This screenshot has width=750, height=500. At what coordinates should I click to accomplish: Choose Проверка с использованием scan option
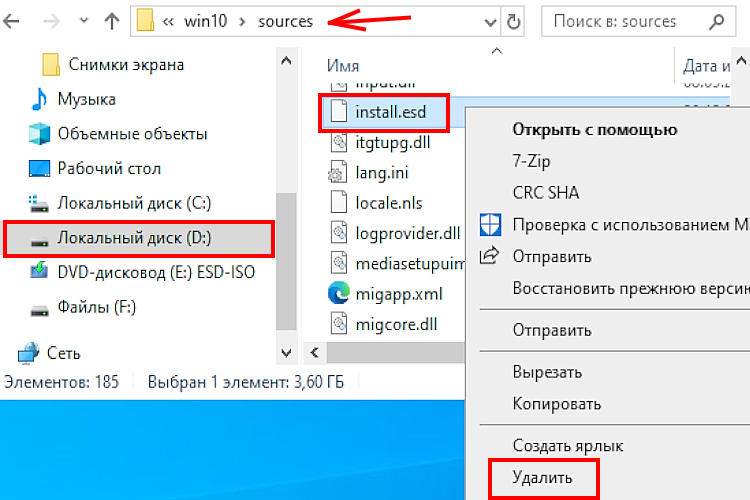point(631,224)
